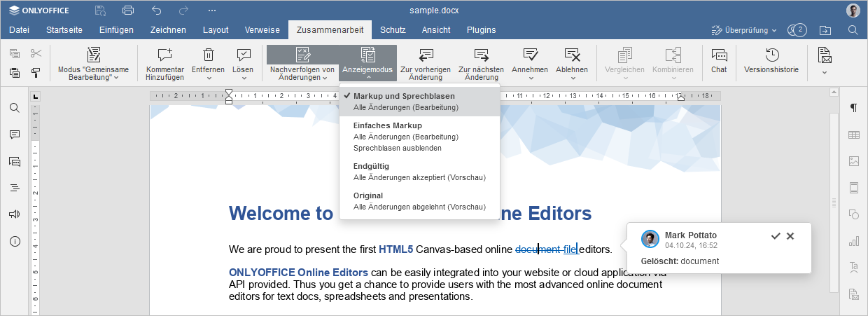Viewport: 868px width, 316px height.
Task: Select Einfaches Markup display mode
Action: (419, 137)
